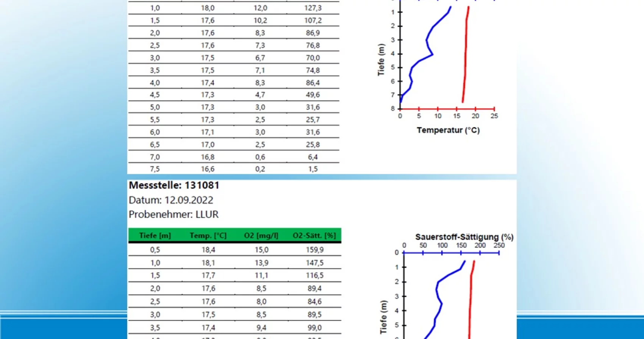Click the cell showing 84,6
Viewport: 644px width, 339px height.
click(x=315, y=302)
